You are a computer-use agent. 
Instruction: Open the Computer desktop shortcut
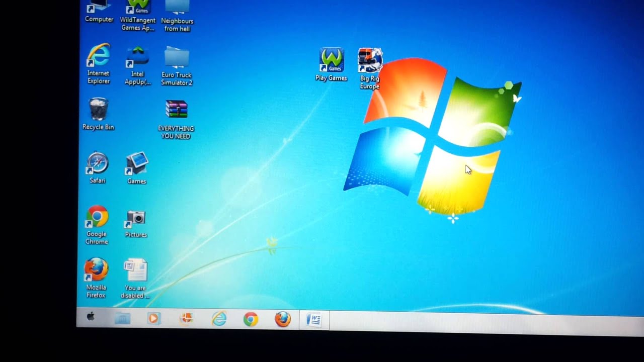tap(99, 12)
